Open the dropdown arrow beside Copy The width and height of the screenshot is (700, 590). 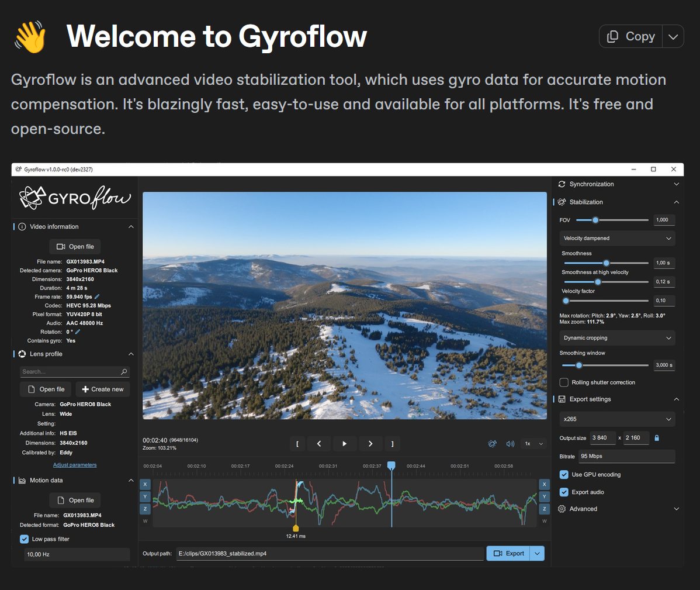coord(673,36)
